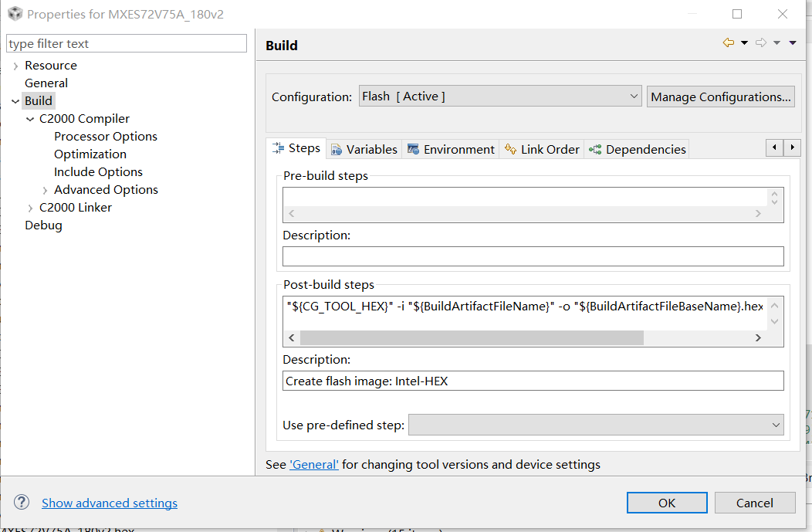This screenshot has height=532, width=812.
Task: Open the Dependencies tab
Action: tap(638, 149)
